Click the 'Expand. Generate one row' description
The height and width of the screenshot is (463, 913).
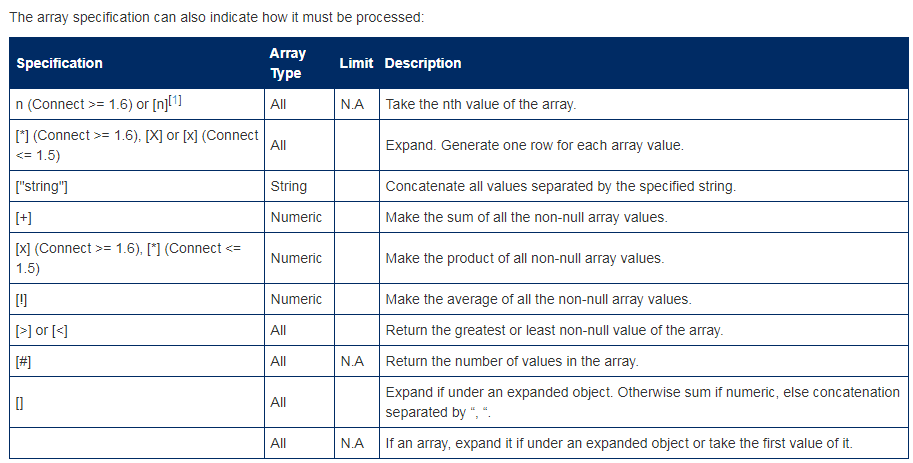pos(534,145)
